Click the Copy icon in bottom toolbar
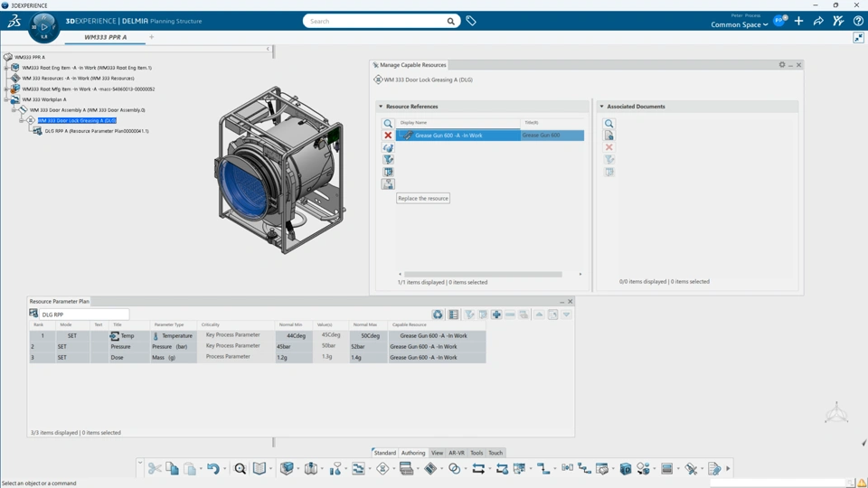 (x=172, y=469)
